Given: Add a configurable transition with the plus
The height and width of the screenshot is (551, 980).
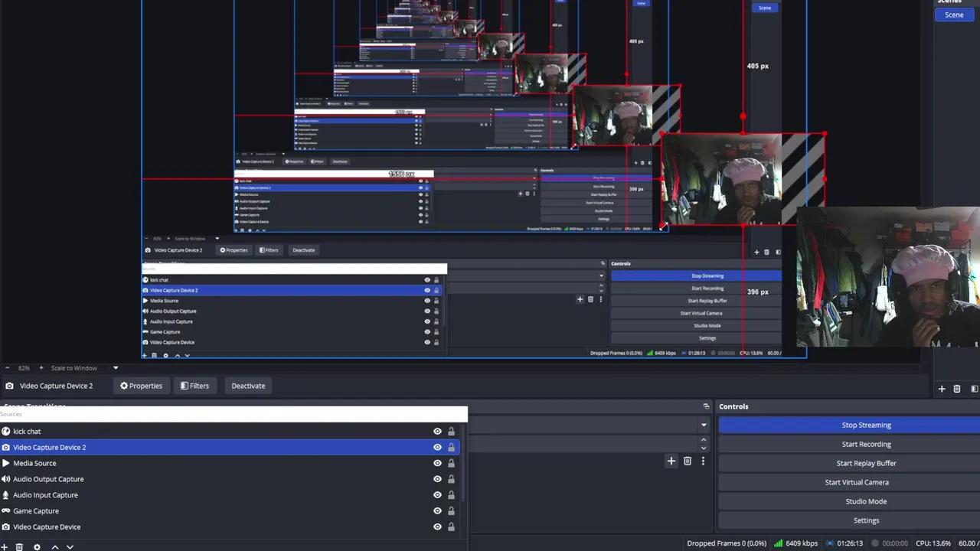Looking at the screenshot, I should coord(671,461).
